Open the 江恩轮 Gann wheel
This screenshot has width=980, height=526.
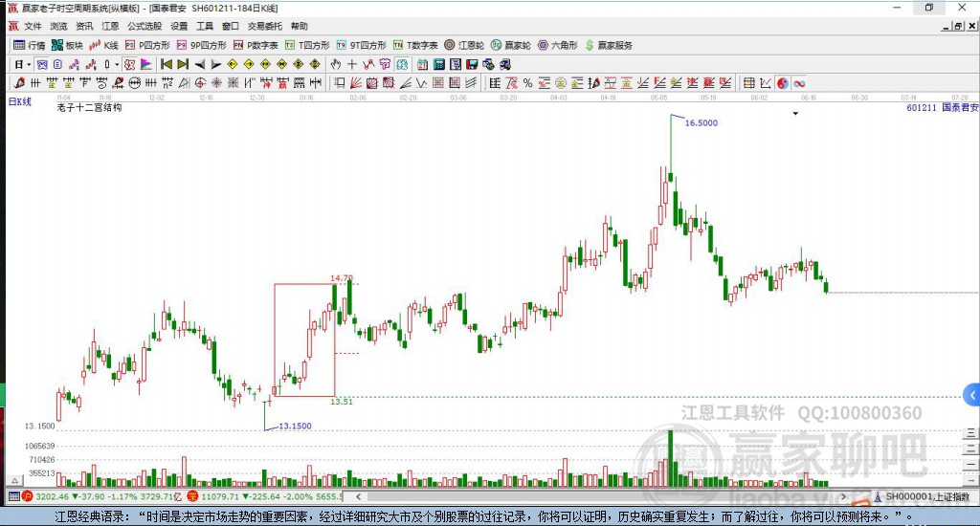[464, 45]
